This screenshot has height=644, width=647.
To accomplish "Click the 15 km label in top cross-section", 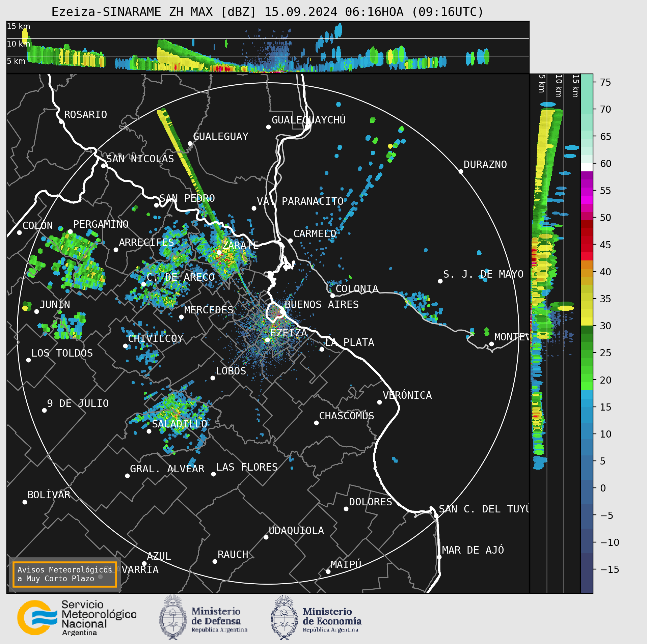I will click(19, 26).
